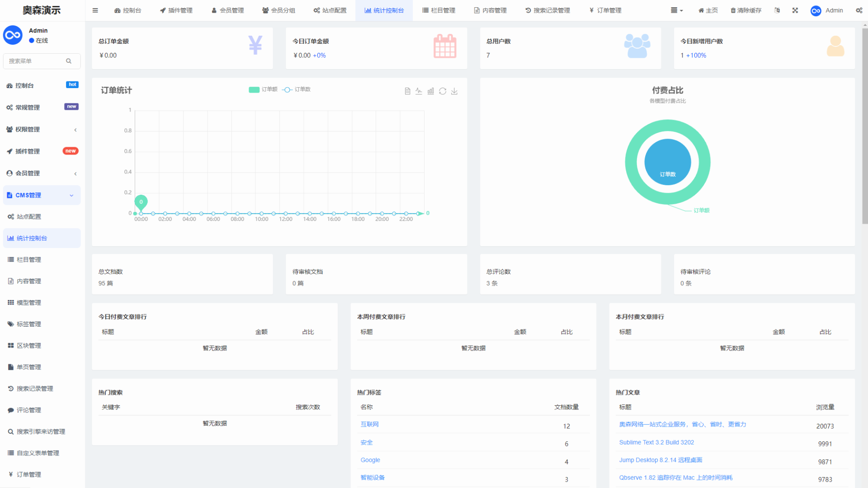Open the settings gears icon at the top right
The image size is (868, 488).
859,10
